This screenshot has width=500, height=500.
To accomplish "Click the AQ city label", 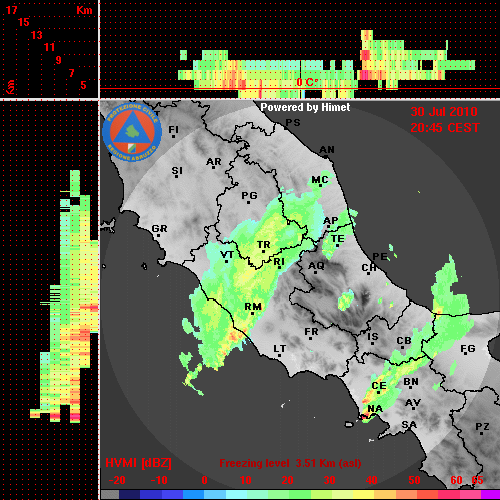I will coord(316,266).
